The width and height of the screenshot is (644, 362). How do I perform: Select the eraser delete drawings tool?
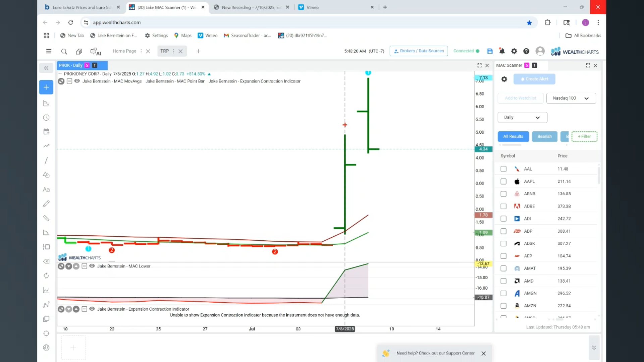pos(46,261)
